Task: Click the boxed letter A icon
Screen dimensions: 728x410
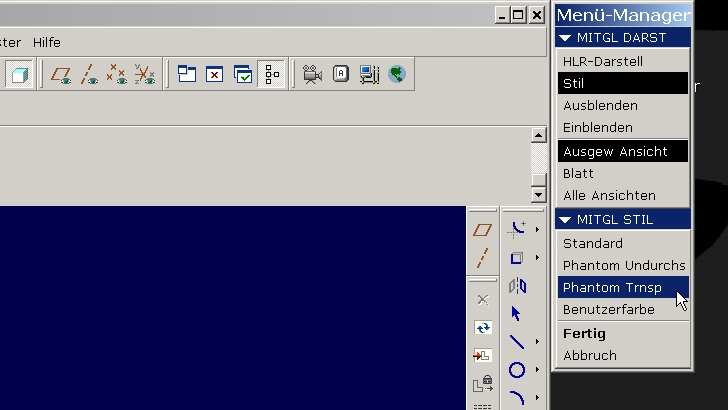Action: [x=341, y=74]
